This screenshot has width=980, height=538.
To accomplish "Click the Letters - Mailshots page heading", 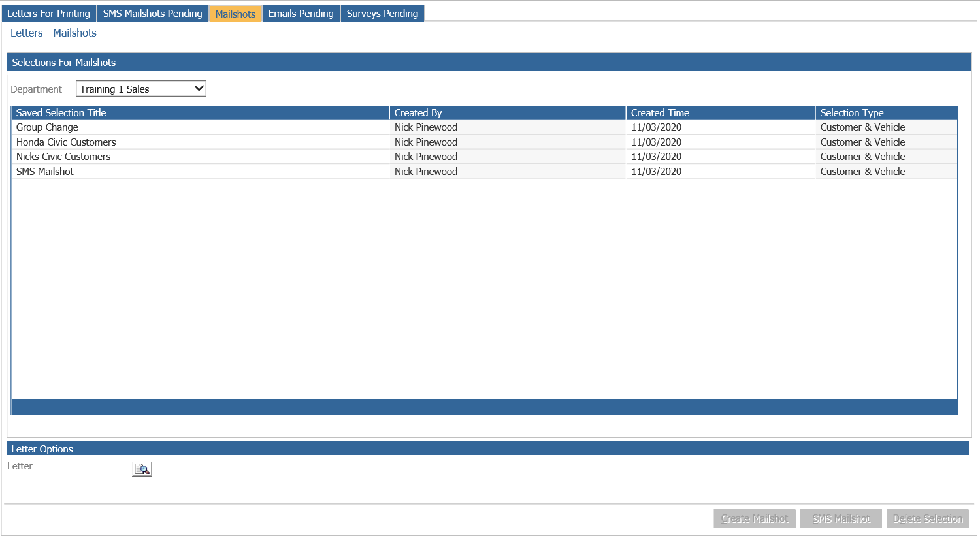I will pyautogui.click(x=54, y=33).
